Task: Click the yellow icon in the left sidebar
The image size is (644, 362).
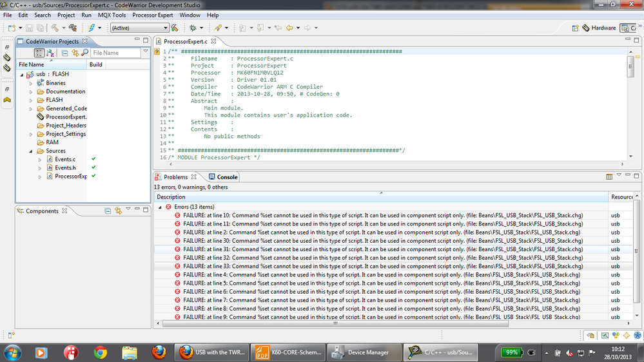Action: click(7, 100)
